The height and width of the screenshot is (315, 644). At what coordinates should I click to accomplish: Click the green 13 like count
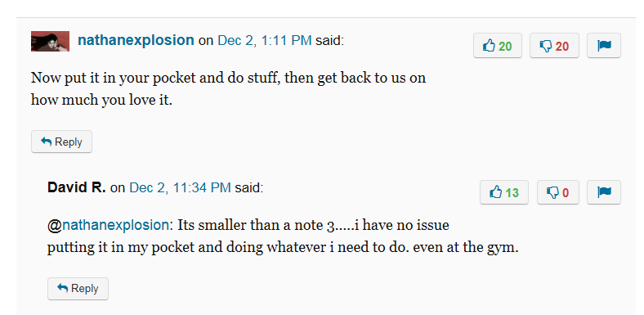pos(512,192)
